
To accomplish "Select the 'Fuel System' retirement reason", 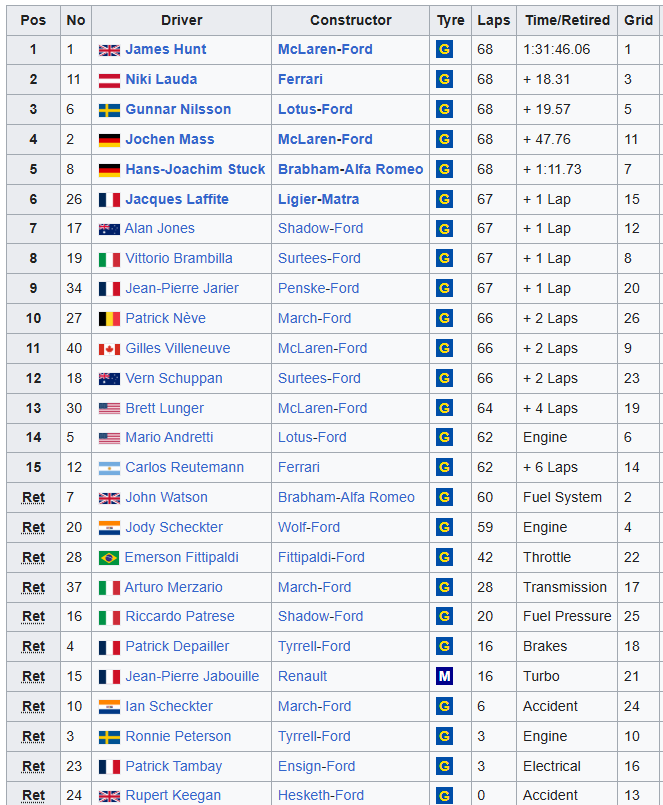I will click(562, 497).
